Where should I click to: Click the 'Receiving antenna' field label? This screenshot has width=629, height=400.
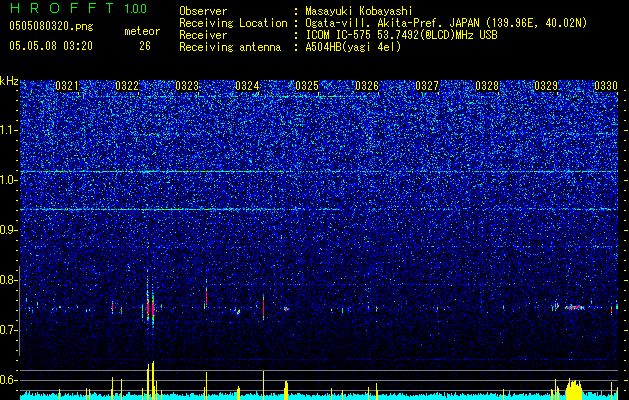coord(230,47)
